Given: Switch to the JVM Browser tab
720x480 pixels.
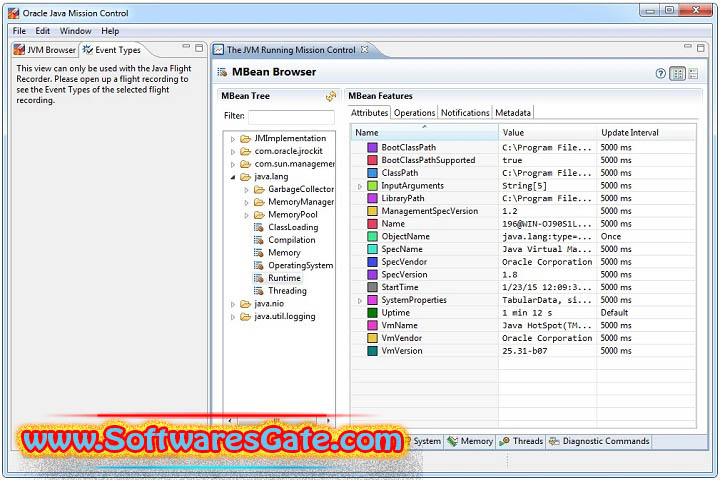Looking at the screenshot, I should [45, 50].
